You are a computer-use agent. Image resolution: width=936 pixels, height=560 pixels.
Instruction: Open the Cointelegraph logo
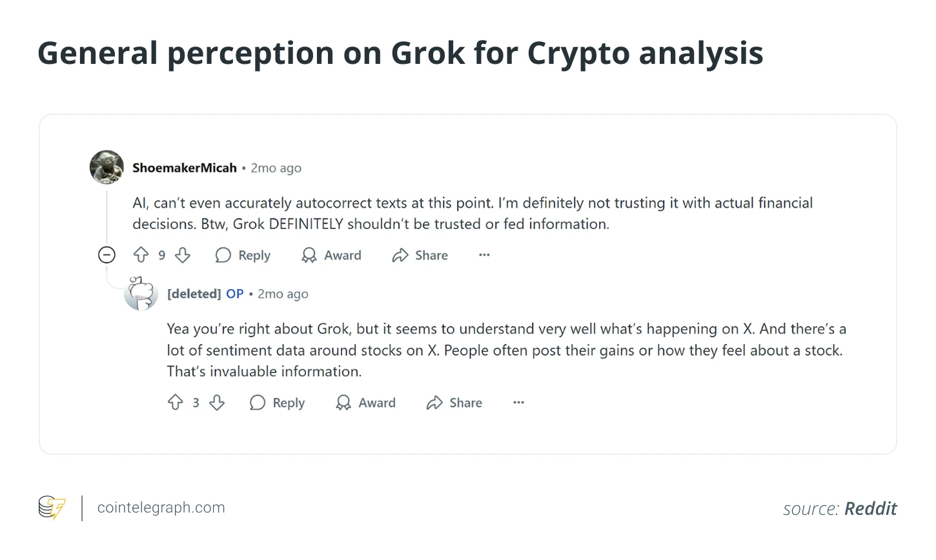tap(52, 508)
